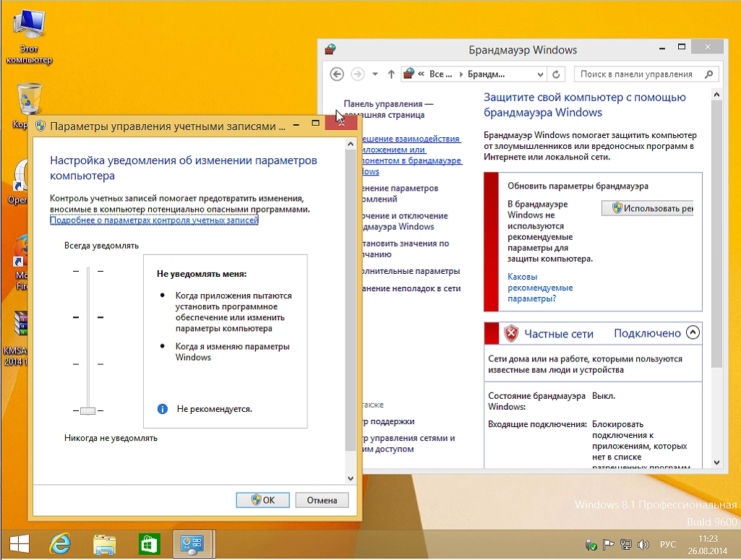Open breadcrumb arrow before Брандм...
The width and height of the screenshot is (741, 560).
tap(461, 74)
